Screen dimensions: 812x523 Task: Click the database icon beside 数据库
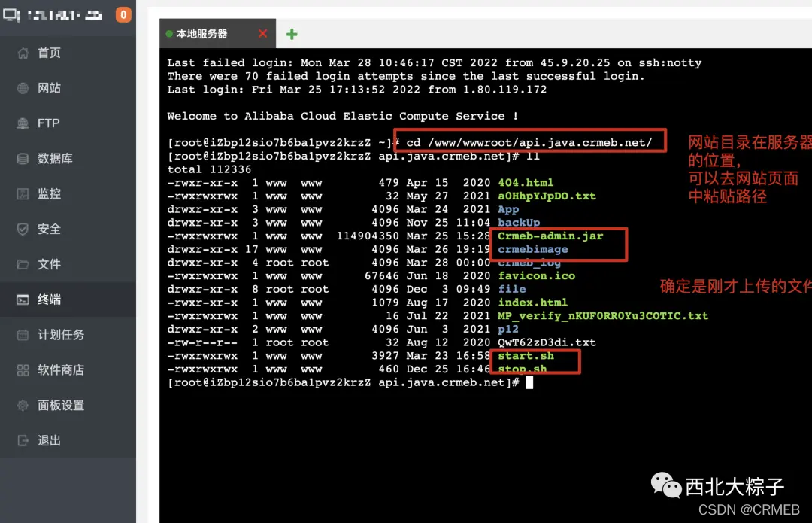pyautogui.click(x=23, y=159)
